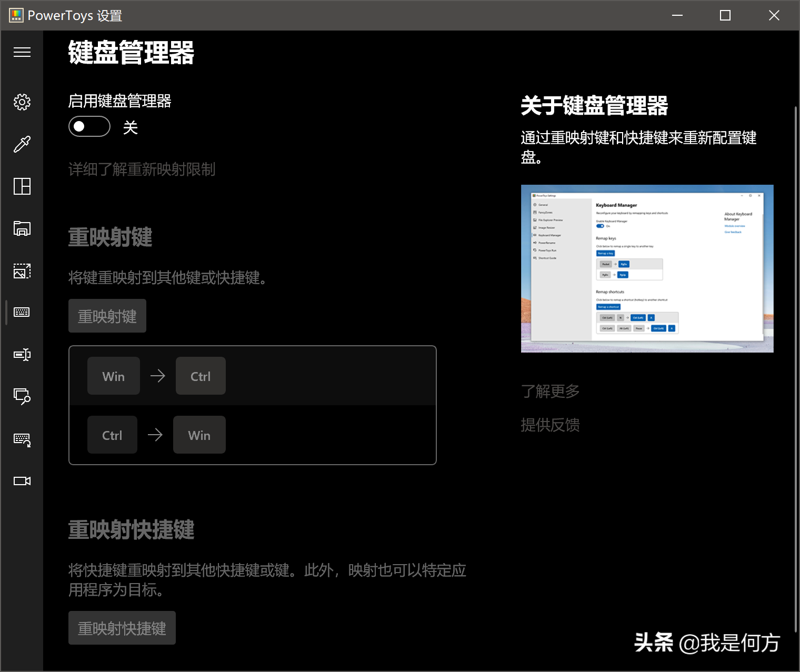
Task: Open File Explorer Preview settings icon
Action: pyautogui.click(x=22, y=228)
